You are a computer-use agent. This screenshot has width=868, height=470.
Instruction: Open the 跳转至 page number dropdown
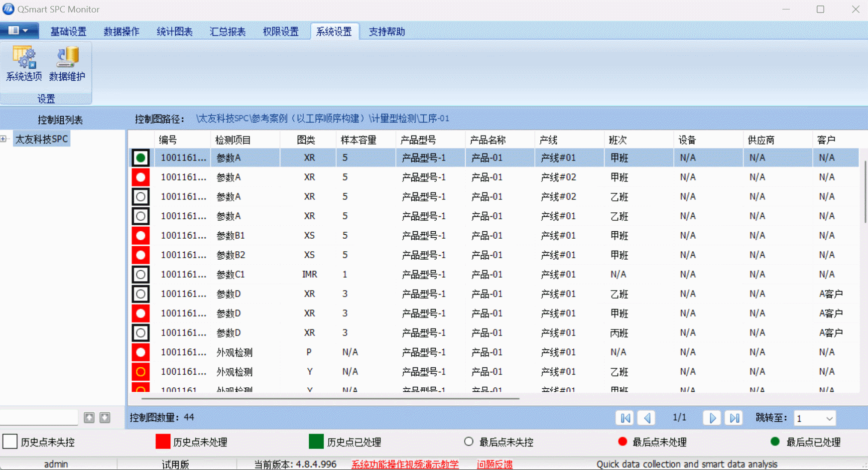tap(829, 418)
